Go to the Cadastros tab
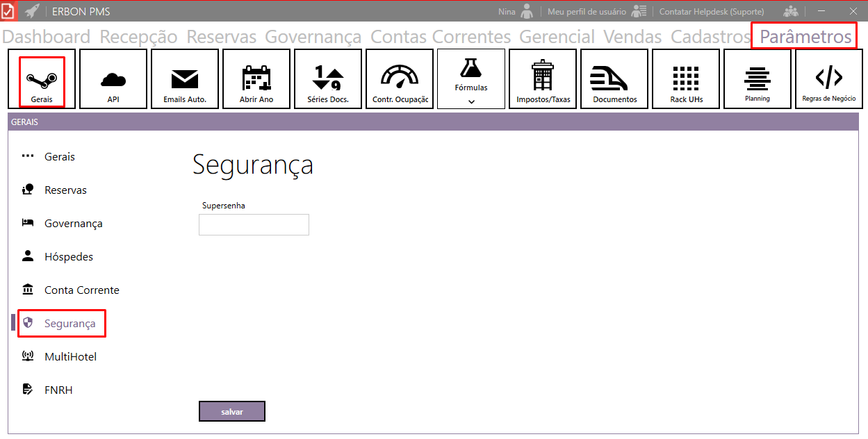The image size is (868, 439). [x=710, y=37]
